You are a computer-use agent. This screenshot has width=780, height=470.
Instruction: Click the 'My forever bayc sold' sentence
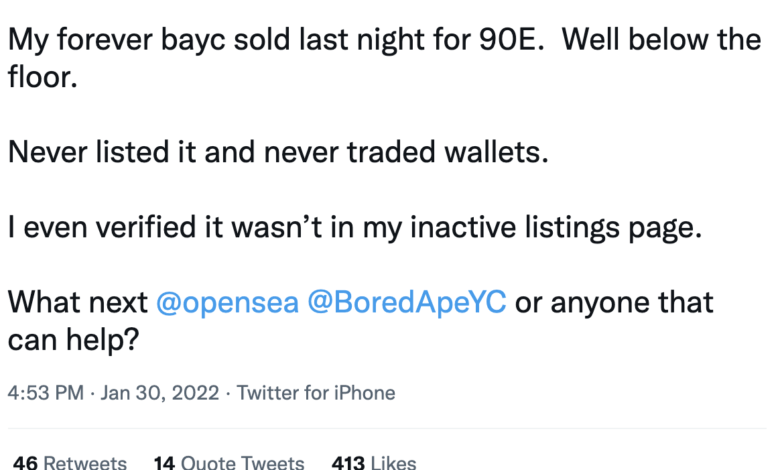point(149,40)
